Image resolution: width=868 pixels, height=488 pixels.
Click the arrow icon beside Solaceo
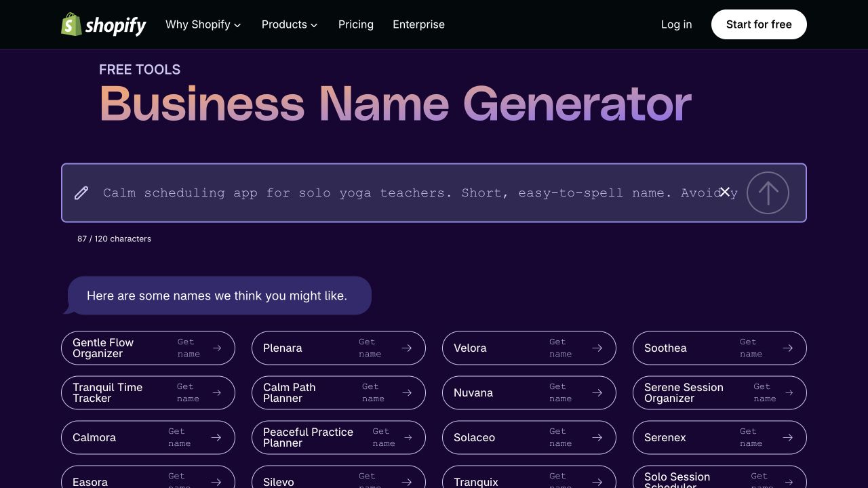tap(597, 438)
